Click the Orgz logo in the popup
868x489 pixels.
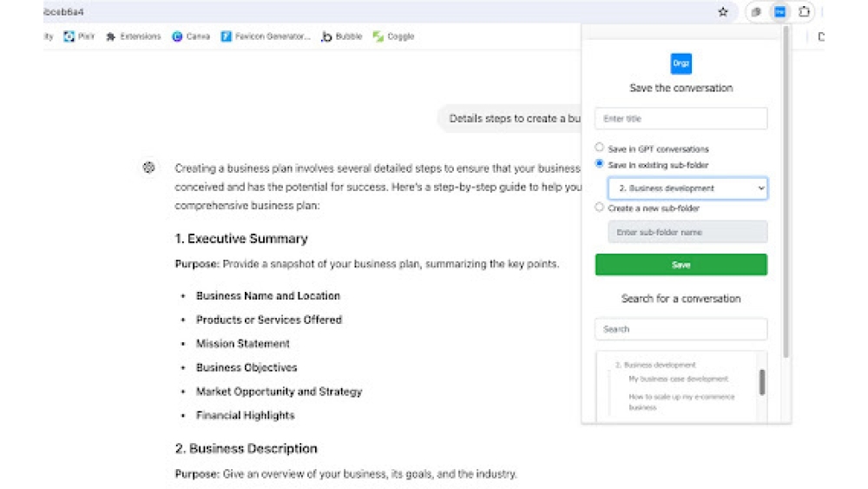681,63
